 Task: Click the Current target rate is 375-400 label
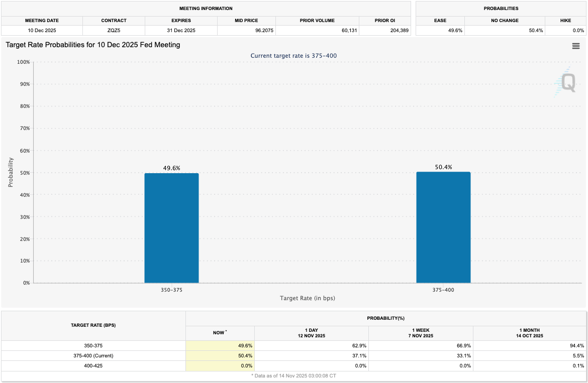click(x=293, y=56)
